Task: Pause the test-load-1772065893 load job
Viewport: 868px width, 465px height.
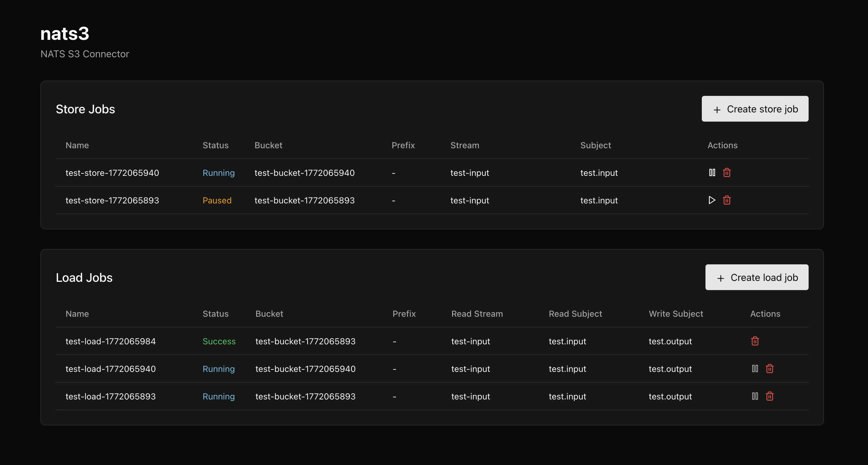Action: click(x=755, y=396)
